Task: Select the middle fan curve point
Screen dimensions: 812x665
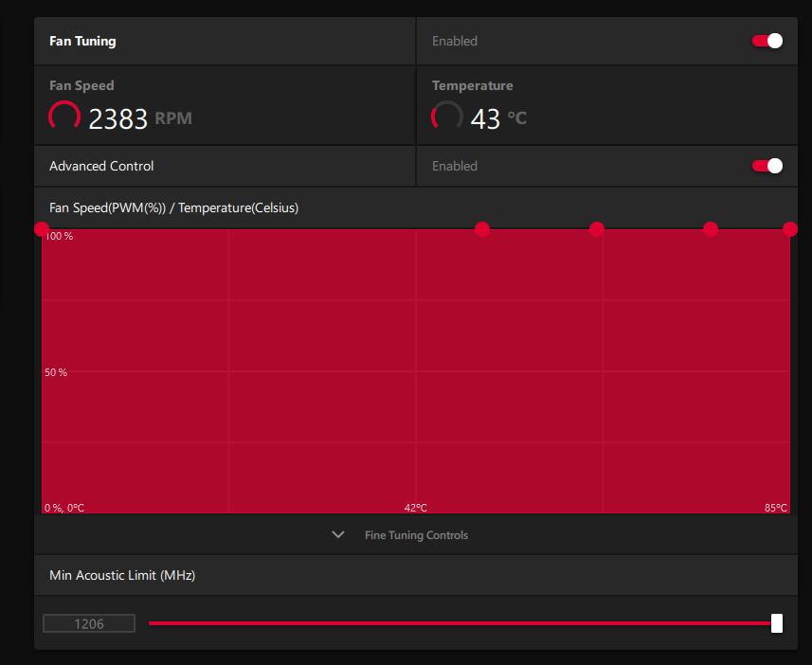Action: 597,229
